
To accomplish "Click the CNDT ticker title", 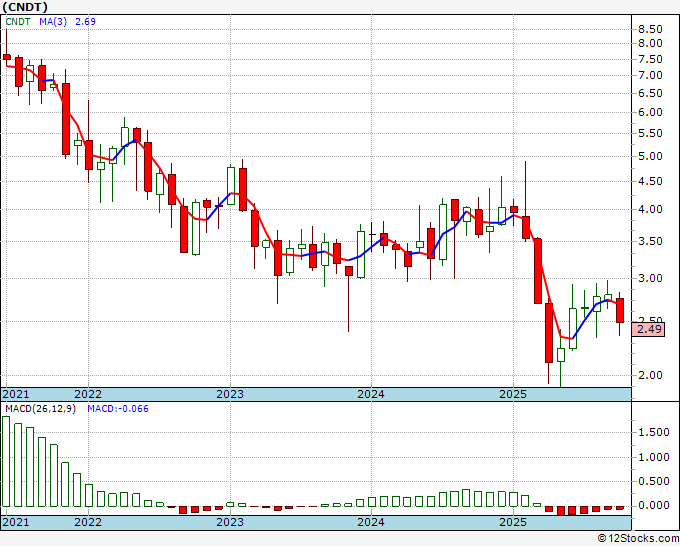I will pos(25,7).
